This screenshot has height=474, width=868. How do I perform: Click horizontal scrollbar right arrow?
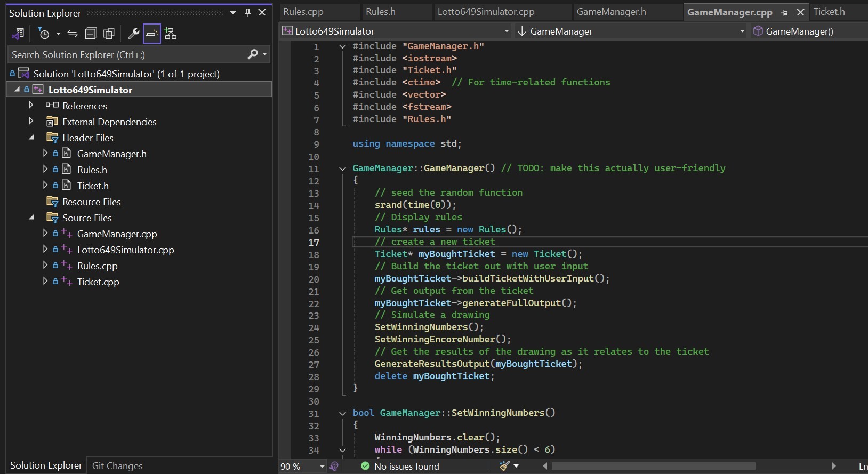click(834, 466)
